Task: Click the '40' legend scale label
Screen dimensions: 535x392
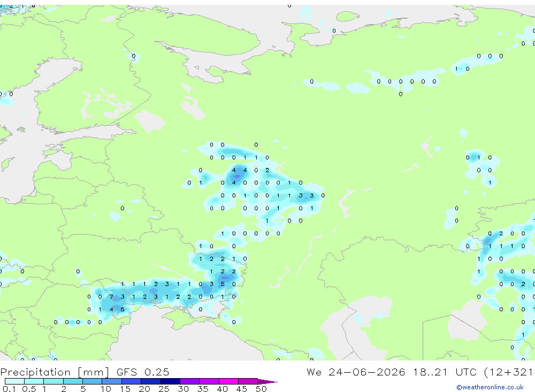Action: click(x=223, y=389)
